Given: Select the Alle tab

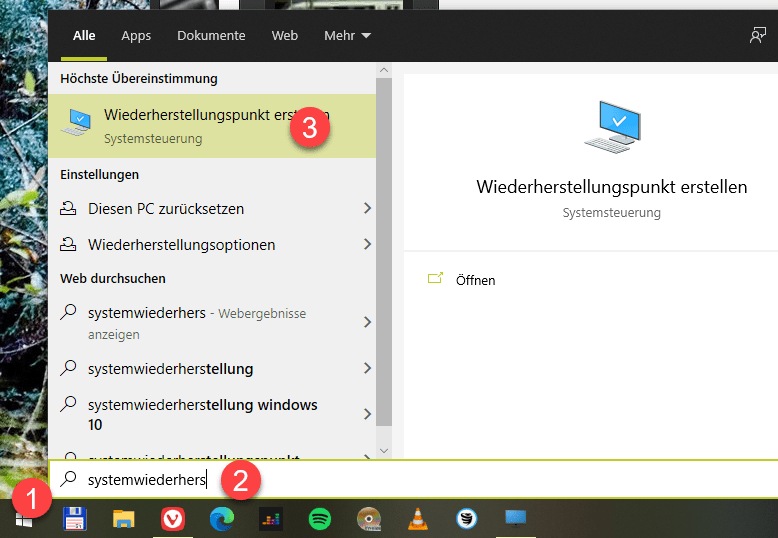Looking at the screenshot, I should coord(84,36).
